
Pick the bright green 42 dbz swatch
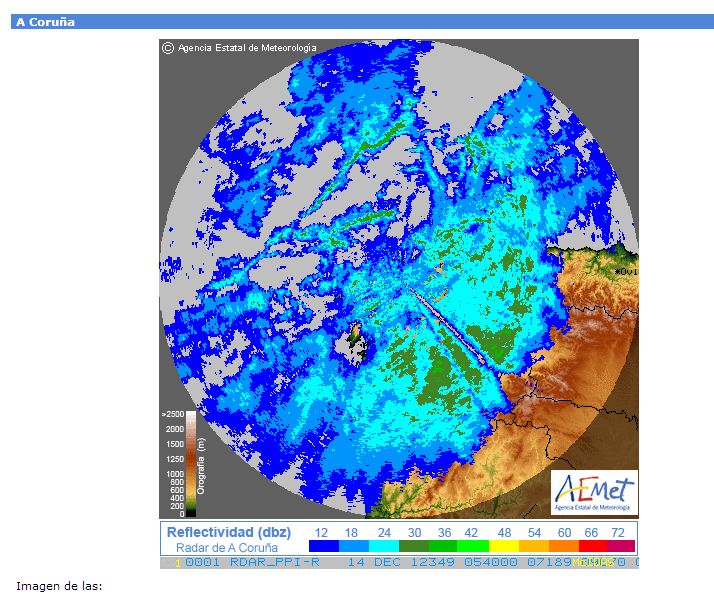point(472,547)
